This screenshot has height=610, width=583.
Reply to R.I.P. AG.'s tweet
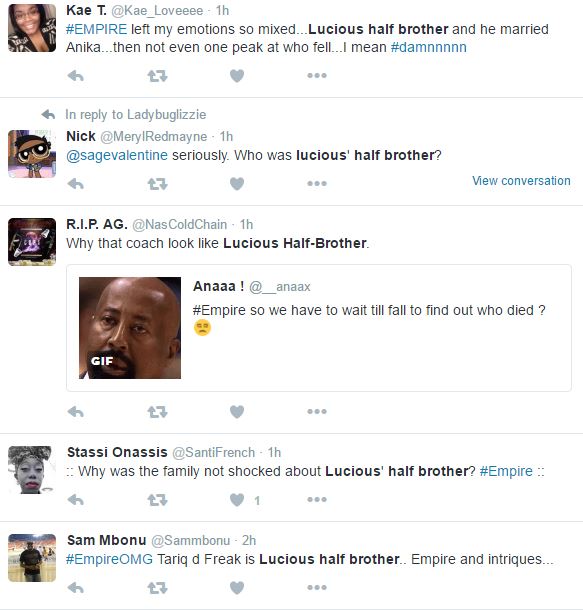(x=75, y=412)
